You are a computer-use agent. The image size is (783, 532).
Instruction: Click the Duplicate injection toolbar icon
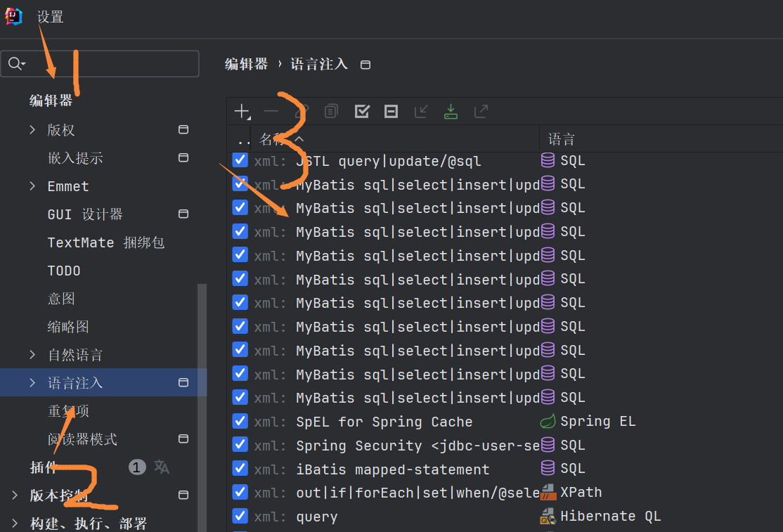331,111
